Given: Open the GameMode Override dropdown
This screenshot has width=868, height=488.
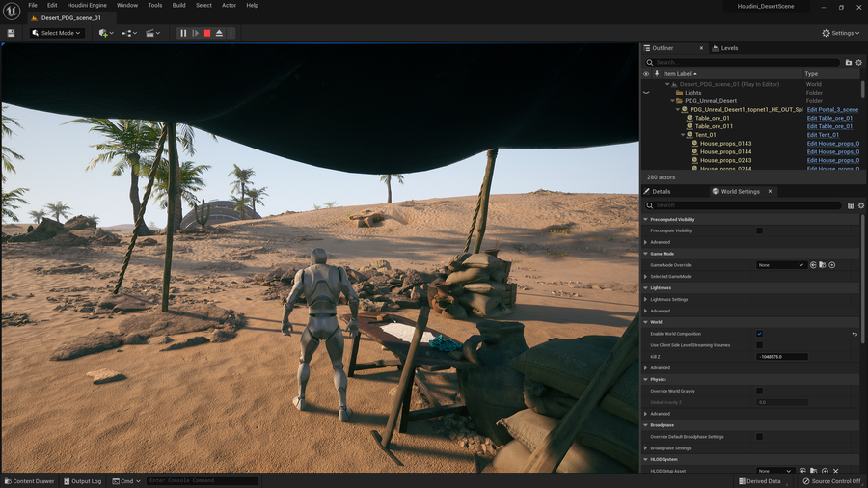Looking at the screenshot, I should [780, 265].
